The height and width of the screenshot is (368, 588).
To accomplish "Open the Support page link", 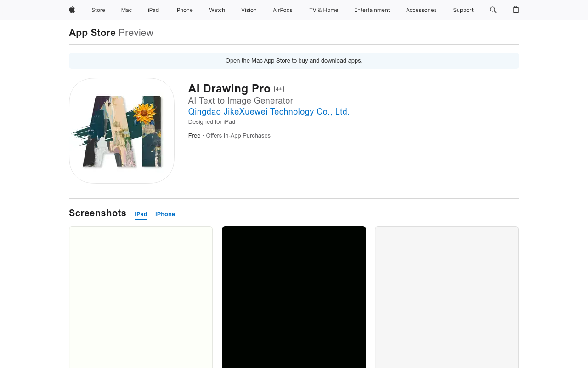I will point(463,10).
